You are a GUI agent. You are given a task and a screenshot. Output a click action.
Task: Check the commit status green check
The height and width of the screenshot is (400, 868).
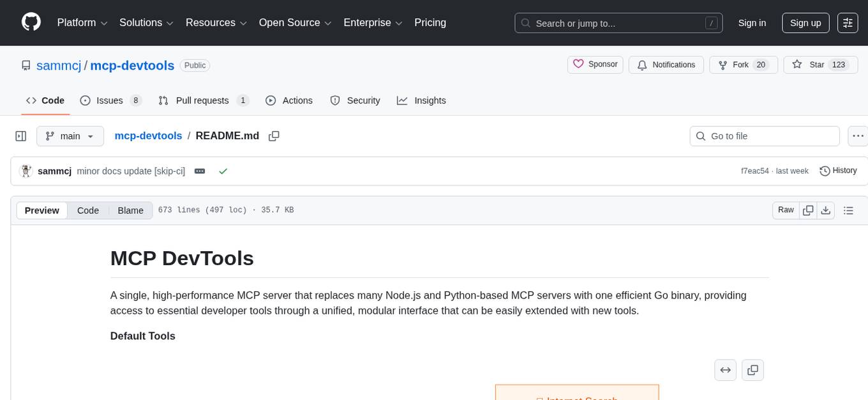pyautogui.click(x=223, y=171)
